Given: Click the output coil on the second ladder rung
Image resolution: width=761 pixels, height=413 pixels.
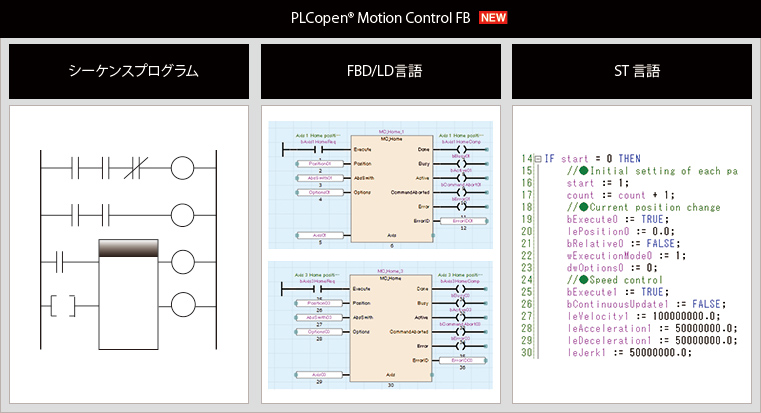Looking at the screenshot, I should coord(183,214).
